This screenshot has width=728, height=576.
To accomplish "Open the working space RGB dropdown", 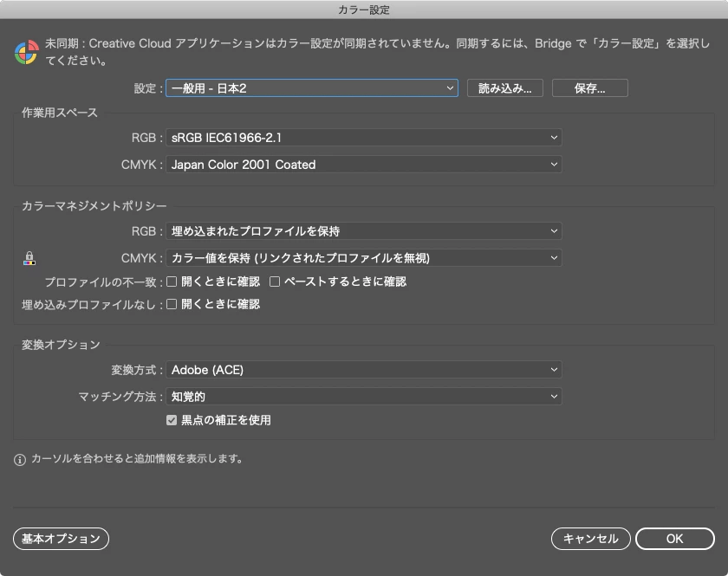I will (363, 138).
